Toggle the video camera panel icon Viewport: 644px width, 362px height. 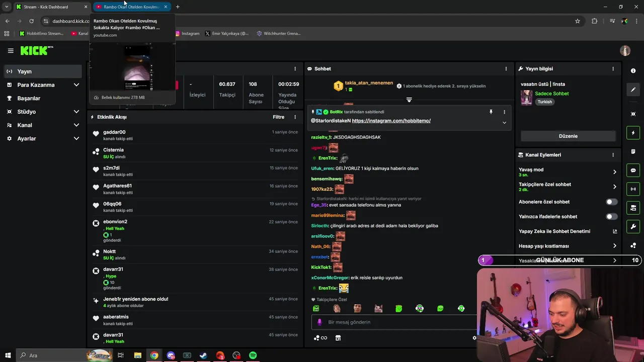tap(633, 208)
